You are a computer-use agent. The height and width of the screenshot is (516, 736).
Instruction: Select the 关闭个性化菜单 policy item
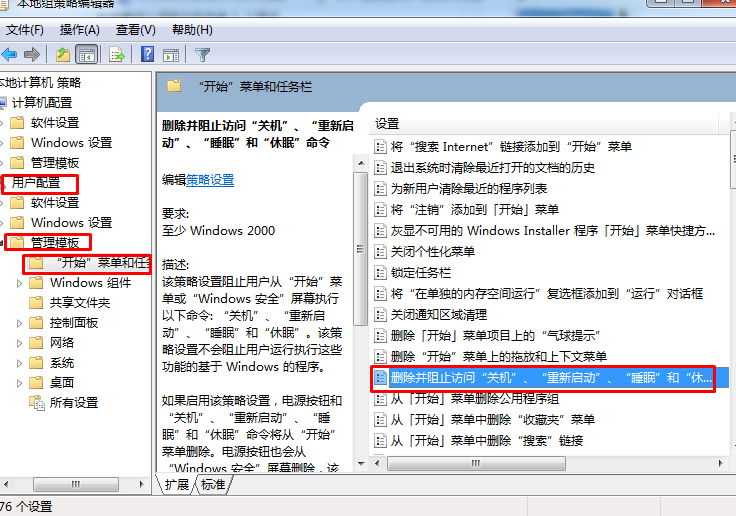pyautogui.click(x=432, y=252)
